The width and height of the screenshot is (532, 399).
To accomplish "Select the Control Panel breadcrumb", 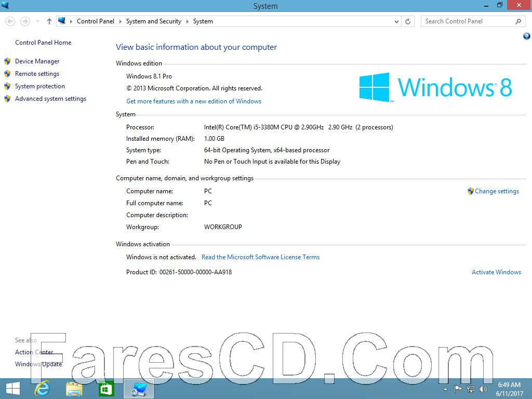I will [x=96, y=21].
